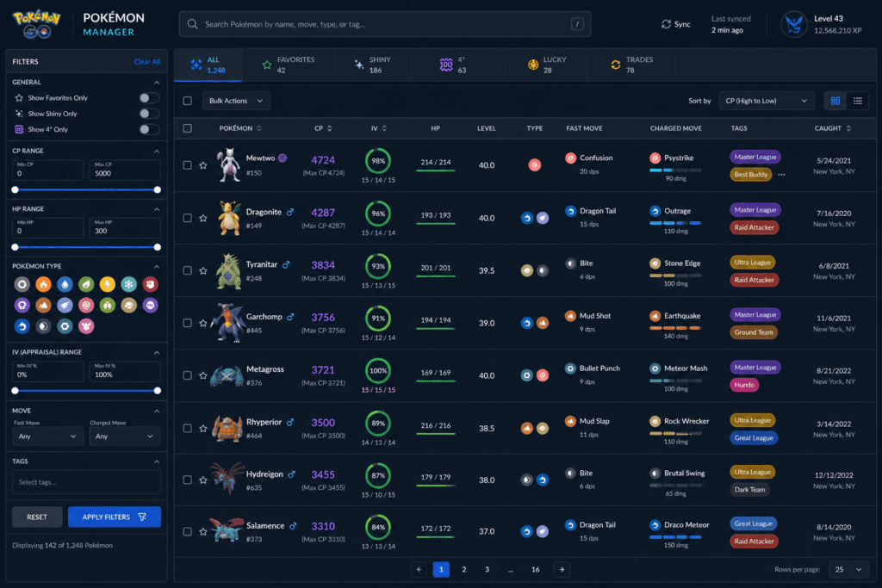Go to next page arrow
882x588 pixels.
click(x=562, y=569)
